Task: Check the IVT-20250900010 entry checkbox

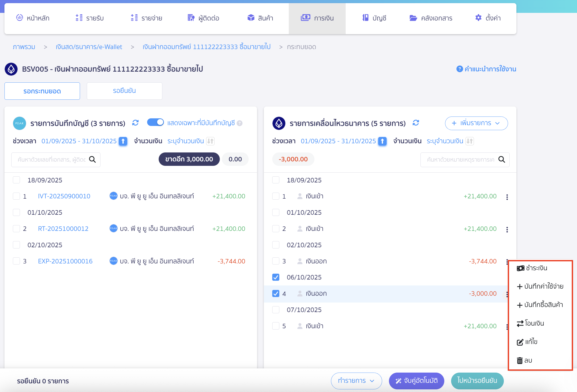Action: coord(17,196)
